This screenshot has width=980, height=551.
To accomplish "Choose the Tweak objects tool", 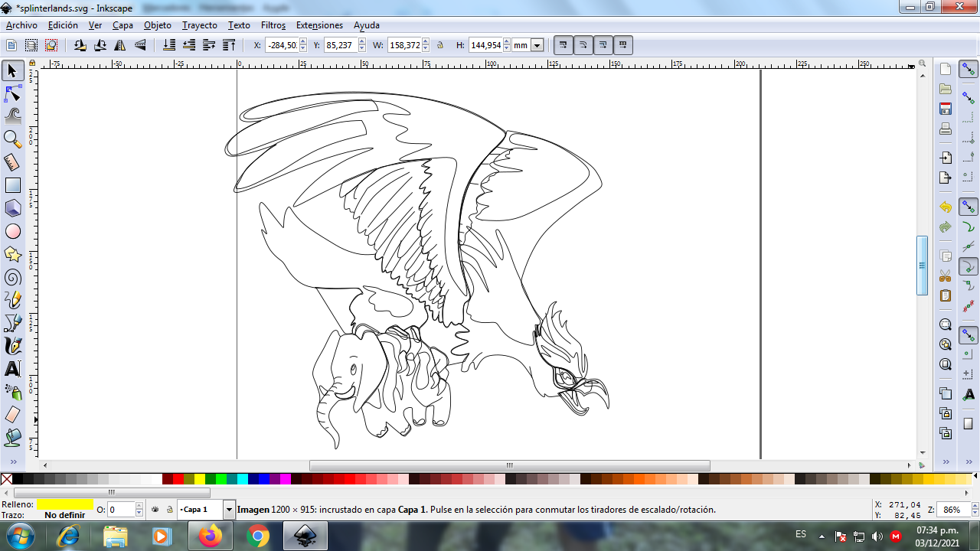I will click(12, 116).
